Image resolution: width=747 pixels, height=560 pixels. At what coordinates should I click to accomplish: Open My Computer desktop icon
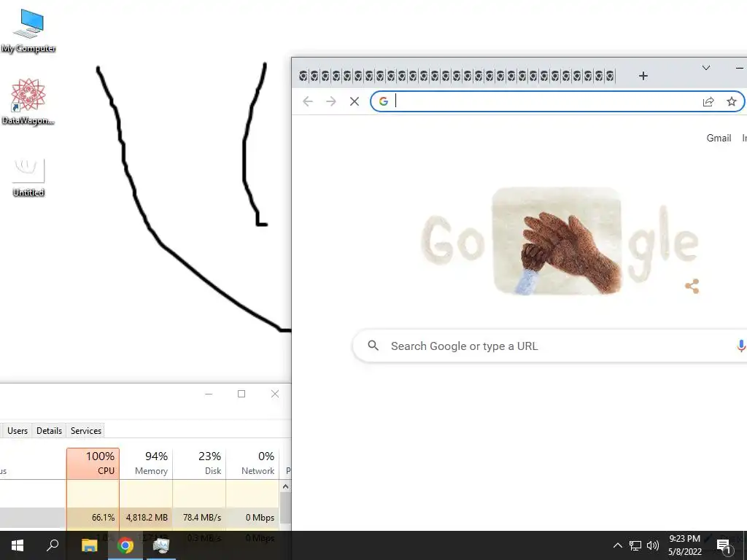click(x=28, y=31)
